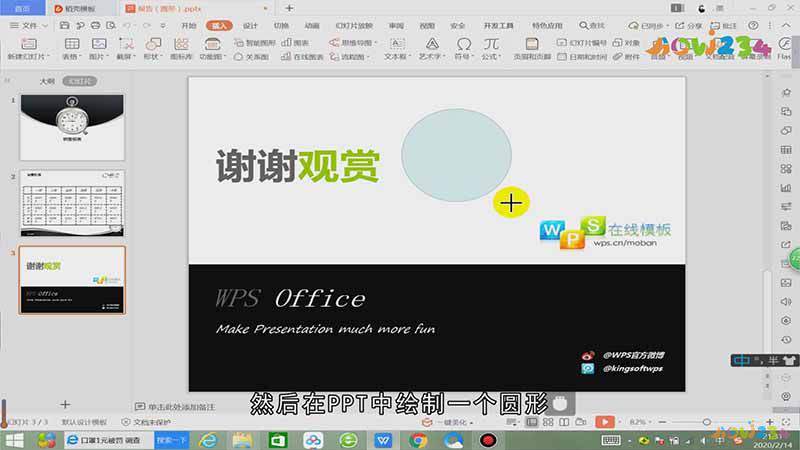The height and width of the screenshot is (450, 800).
Task: Open the 切换 Transitions tab
Action: [x=281, y=25]
